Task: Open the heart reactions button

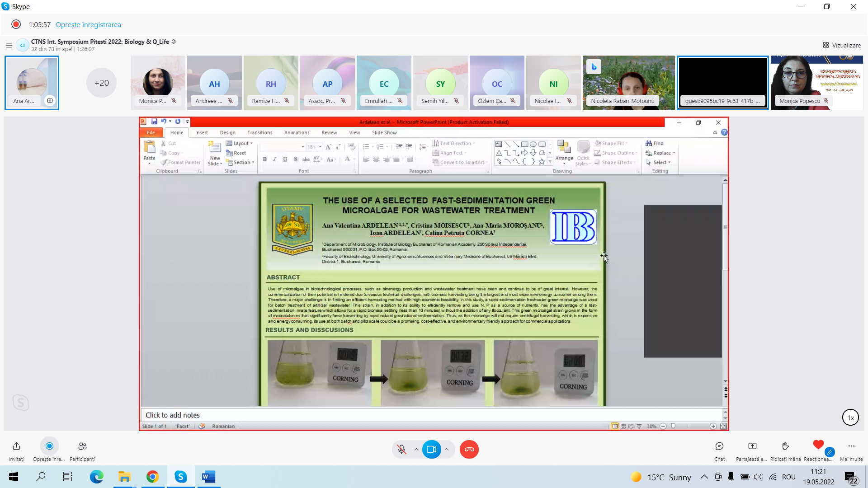Action: tap(818, 445)
